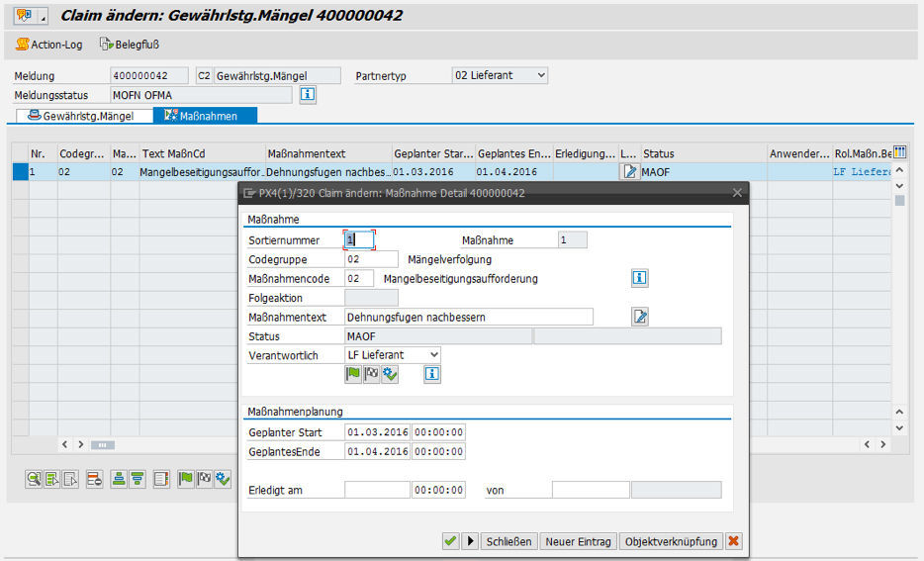This screenshot has height=561, width=924.
Task: Select table row 1 via row selector
Action: click(x=20, y=171)
